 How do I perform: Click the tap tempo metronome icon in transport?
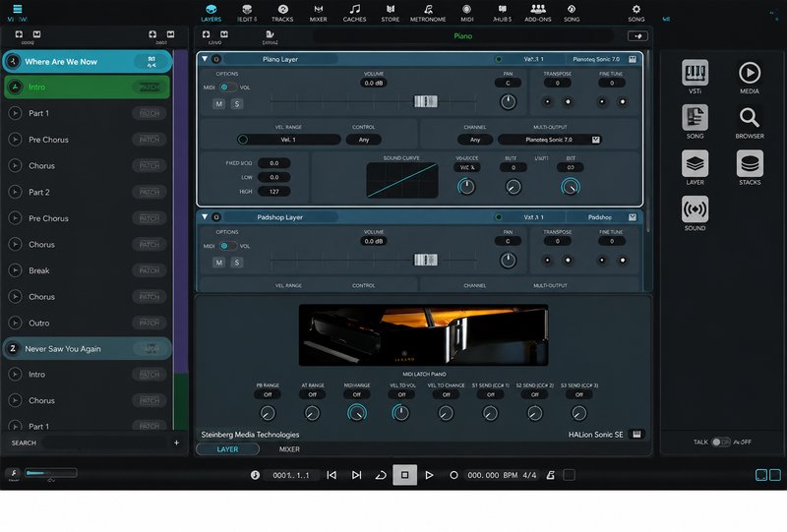point(551,475)
